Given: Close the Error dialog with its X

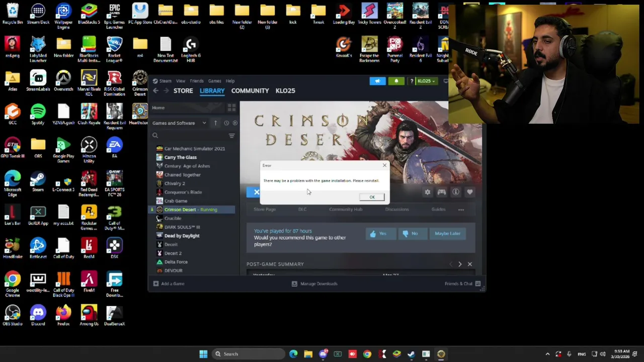Looking at the screenshot, I should pos(384,165).
